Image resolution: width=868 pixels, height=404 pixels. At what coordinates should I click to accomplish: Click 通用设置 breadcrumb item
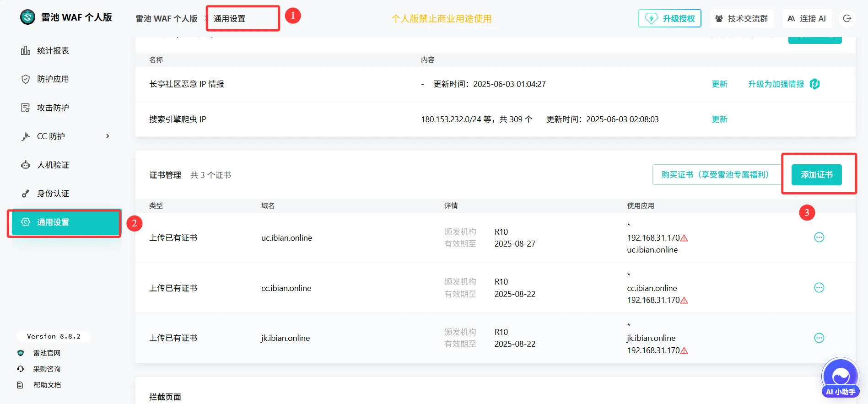tap(229, 19)
